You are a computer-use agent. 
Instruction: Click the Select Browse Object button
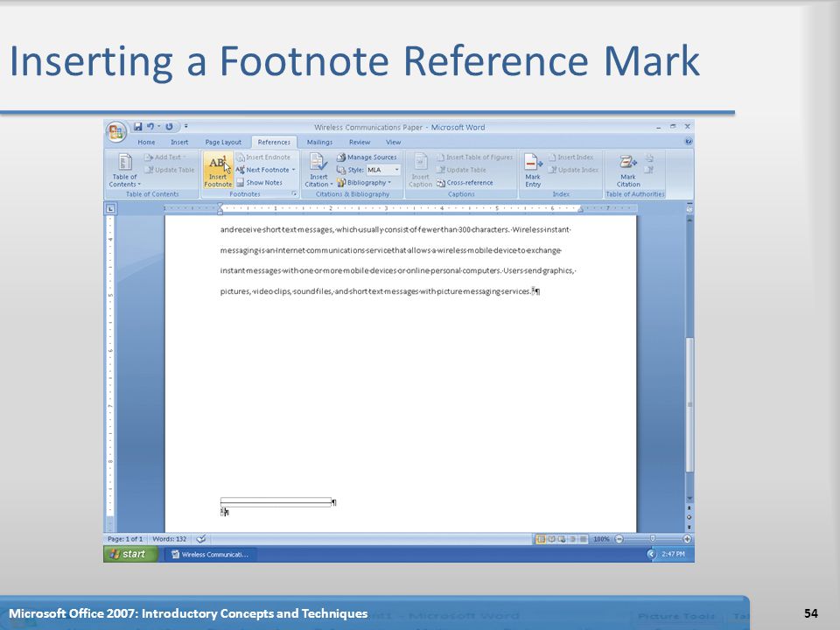(x=689, y=517)
